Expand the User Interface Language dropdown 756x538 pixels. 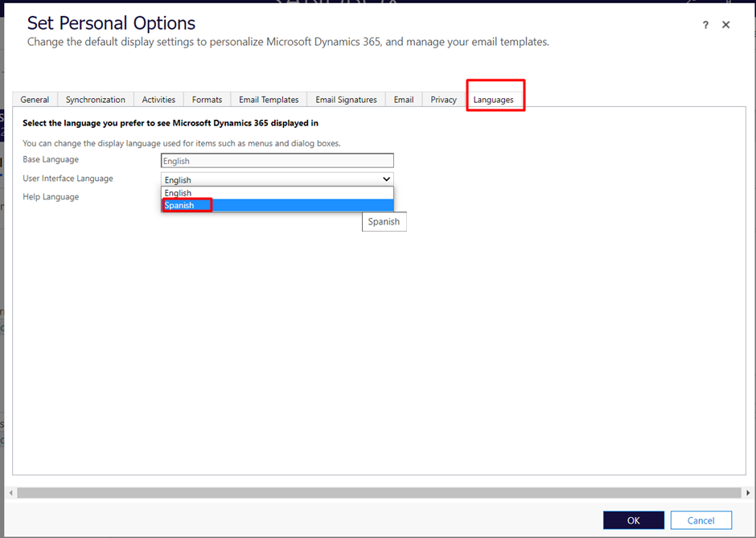click(x=277, y=179)
